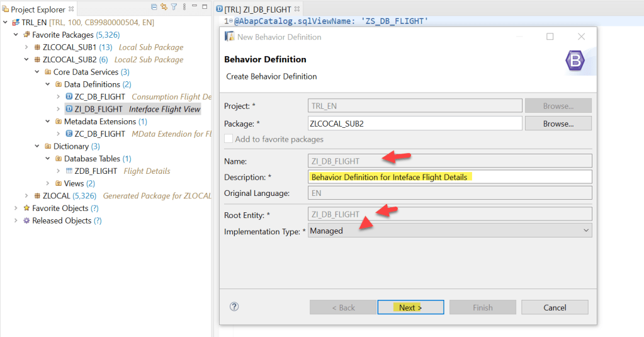Viewport: 644px width, 337px height.
Task: Click Collapse All icon in Project Explorer
Action: pos(155,8)
